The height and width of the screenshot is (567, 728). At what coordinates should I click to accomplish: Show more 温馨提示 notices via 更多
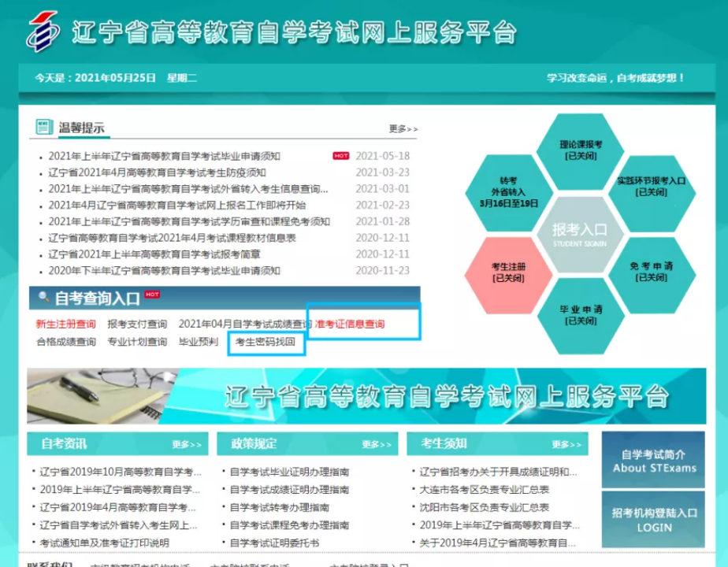pos(403,129)
